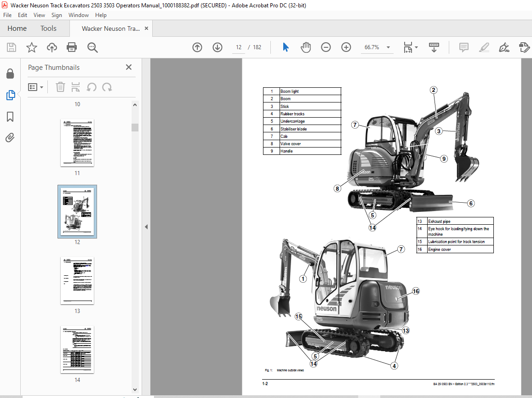
Task: Click the 'Undercarriage' table row text
Action: pos(292,121)
